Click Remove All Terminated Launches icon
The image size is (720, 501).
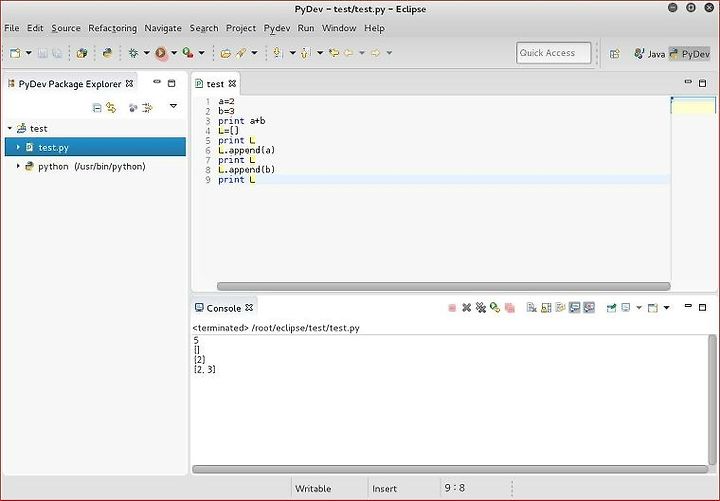click(481, 308)
